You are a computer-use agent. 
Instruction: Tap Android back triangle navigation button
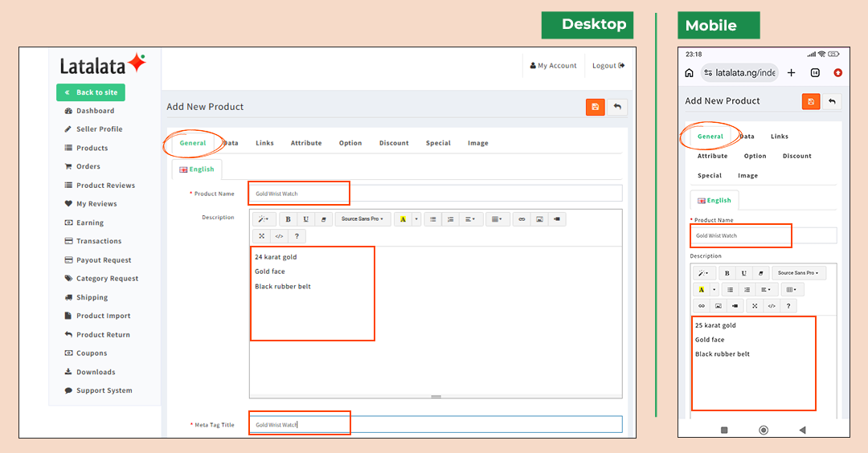pos(803,430)
